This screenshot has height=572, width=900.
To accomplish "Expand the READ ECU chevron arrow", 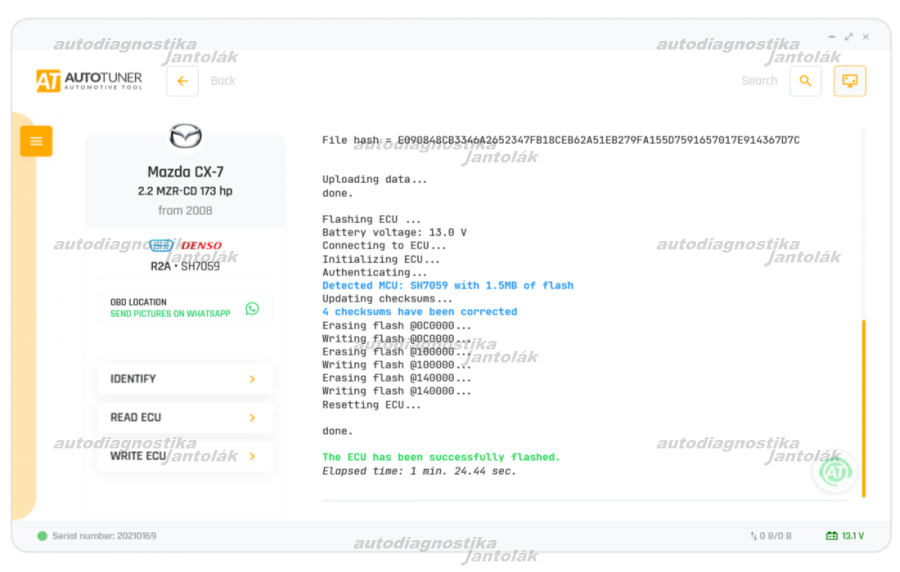I will pos(252,418).
